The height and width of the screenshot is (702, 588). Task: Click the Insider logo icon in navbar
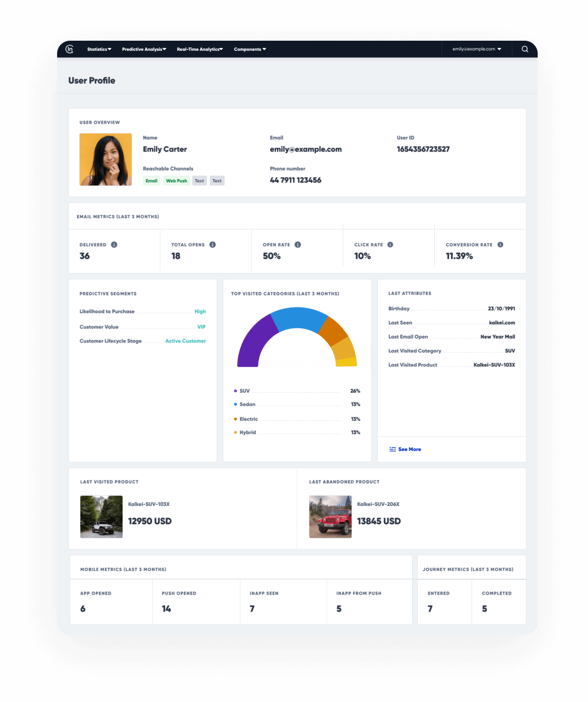(70, 49)
